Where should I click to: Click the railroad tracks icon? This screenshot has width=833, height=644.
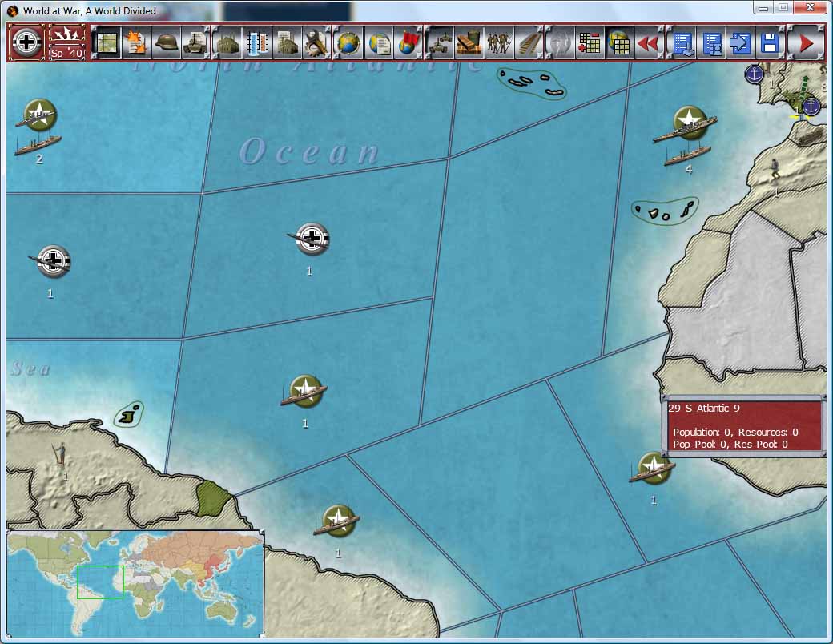click(x=529, y=43)
